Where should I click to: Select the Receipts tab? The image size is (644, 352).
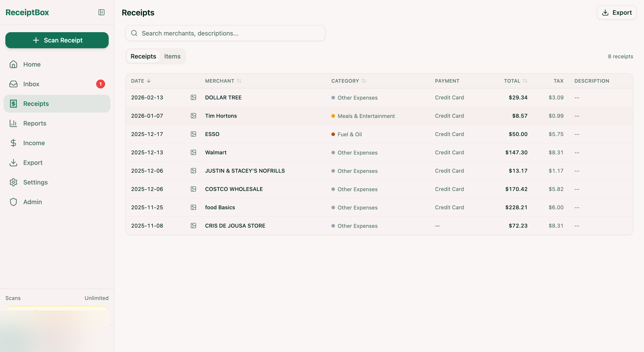coord(143,56)
